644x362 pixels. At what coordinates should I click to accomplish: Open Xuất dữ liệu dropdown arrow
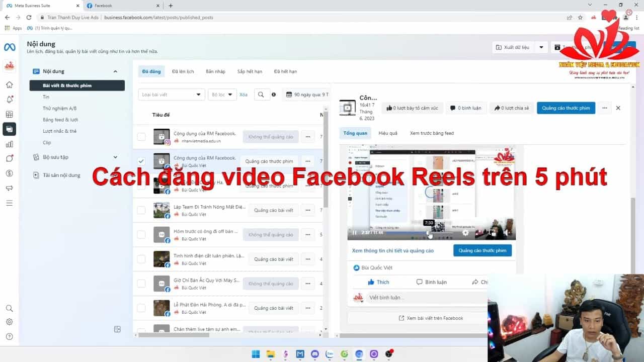(541, 47)
